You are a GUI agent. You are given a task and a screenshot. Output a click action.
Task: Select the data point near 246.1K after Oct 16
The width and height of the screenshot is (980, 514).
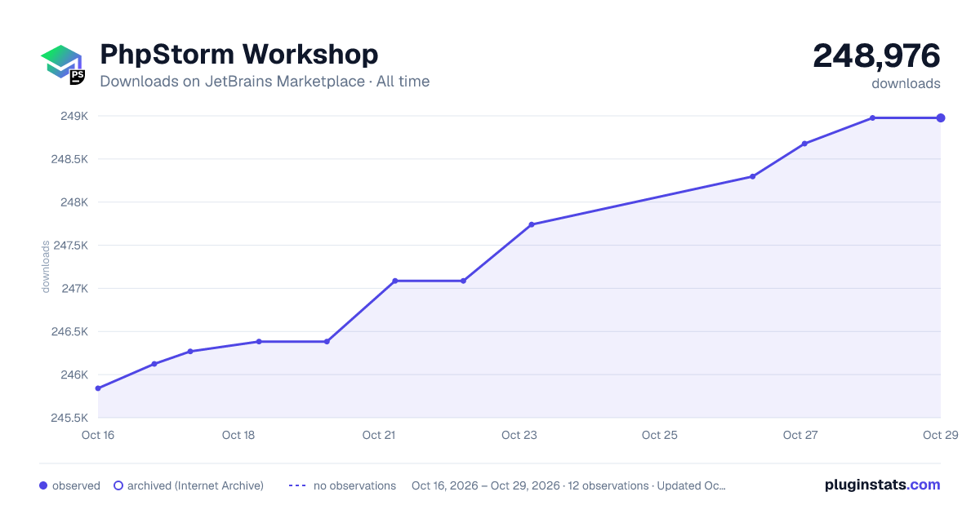(x=154, y=364)
